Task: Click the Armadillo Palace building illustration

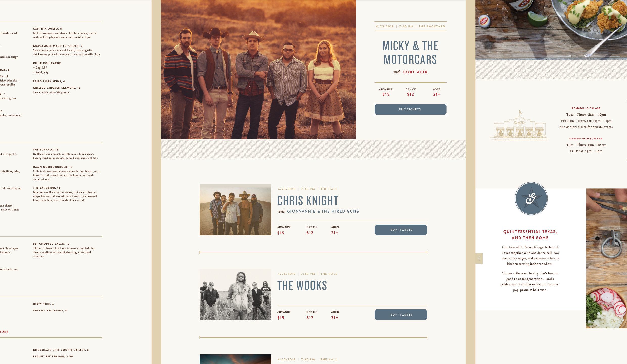Action: (x=519, y=125)
